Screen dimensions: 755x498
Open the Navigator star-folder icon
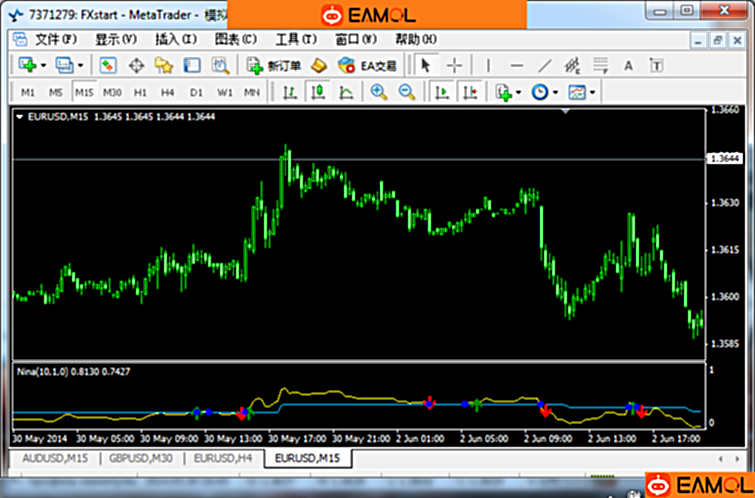coord(163,65)
